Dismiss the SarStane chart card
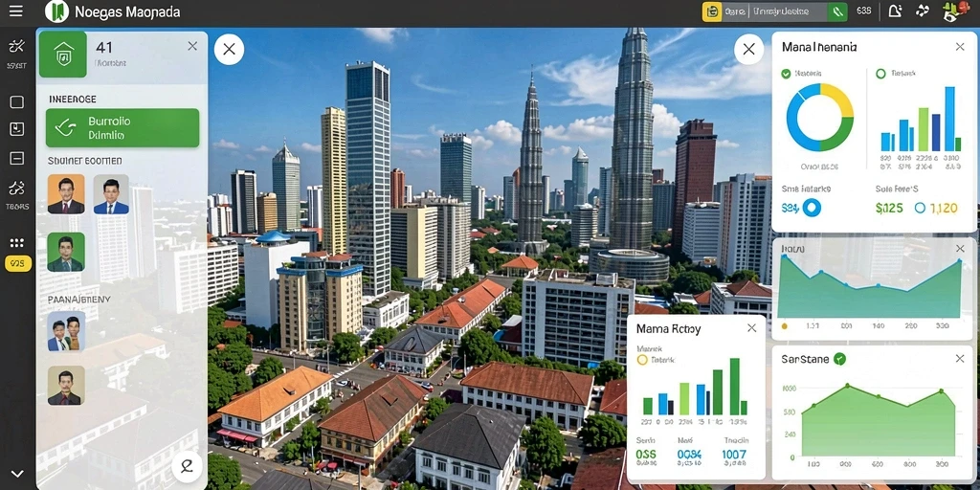Screen dimensions: 980x490 (960, 359)
